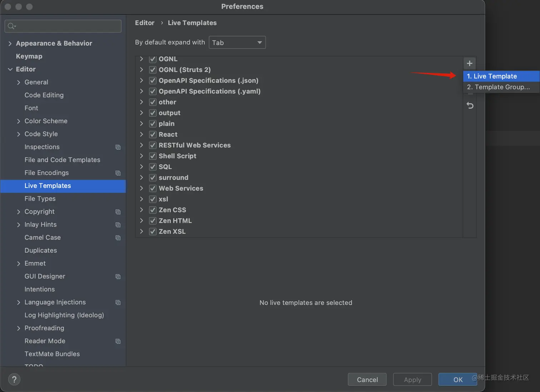
Task: Click the revert undo arrow icon
Action: [x=470, y=105]
